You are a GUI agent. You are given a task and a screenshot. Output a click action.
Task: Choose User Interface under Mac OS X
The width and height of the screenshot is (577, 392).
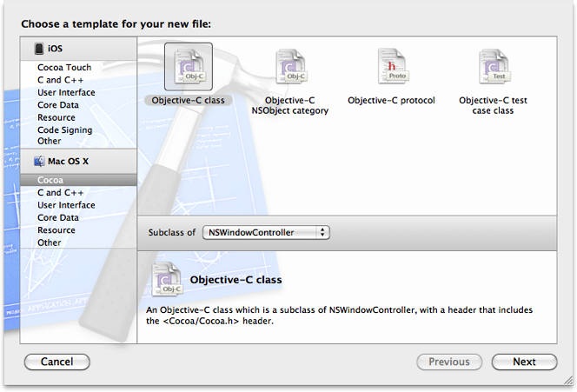(66, 205)
